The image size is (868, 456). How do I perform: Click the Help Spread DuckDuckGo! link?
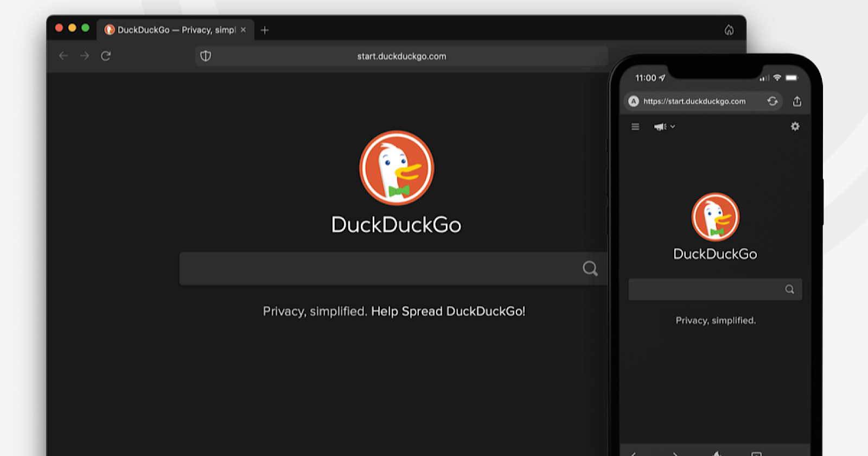pos(448,312)
